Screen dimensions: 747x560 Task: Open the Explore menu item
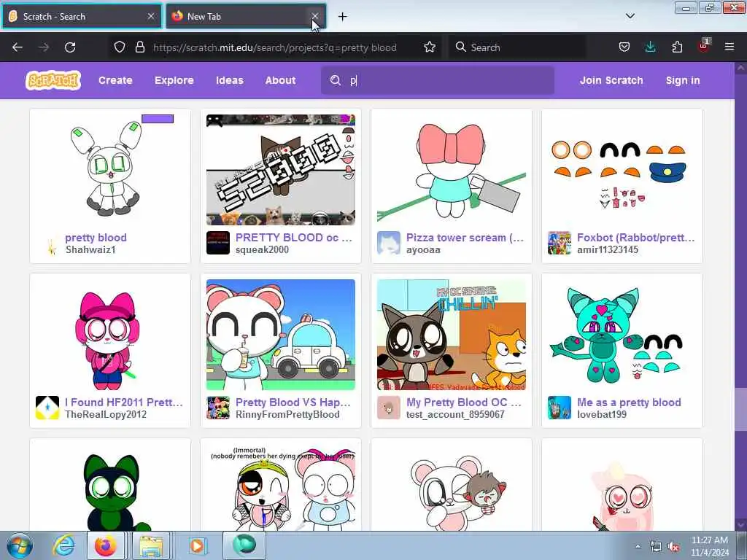(174, 80)
